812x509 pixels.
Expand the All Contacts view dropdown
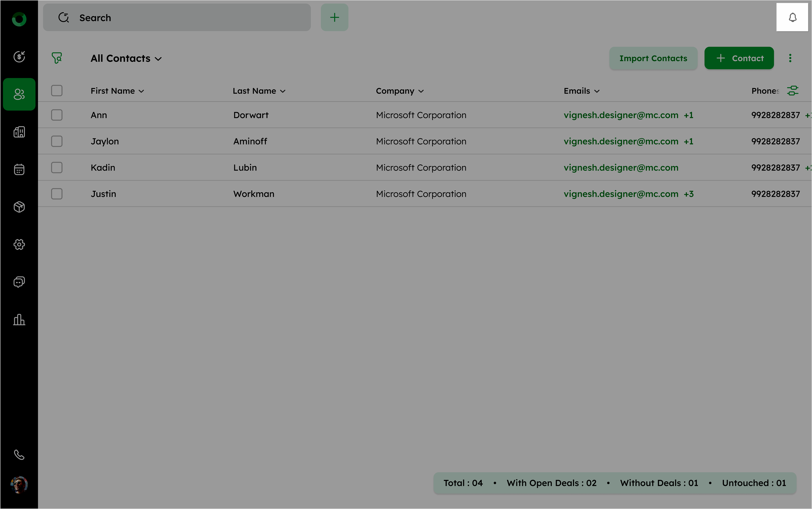coord(126,59)
